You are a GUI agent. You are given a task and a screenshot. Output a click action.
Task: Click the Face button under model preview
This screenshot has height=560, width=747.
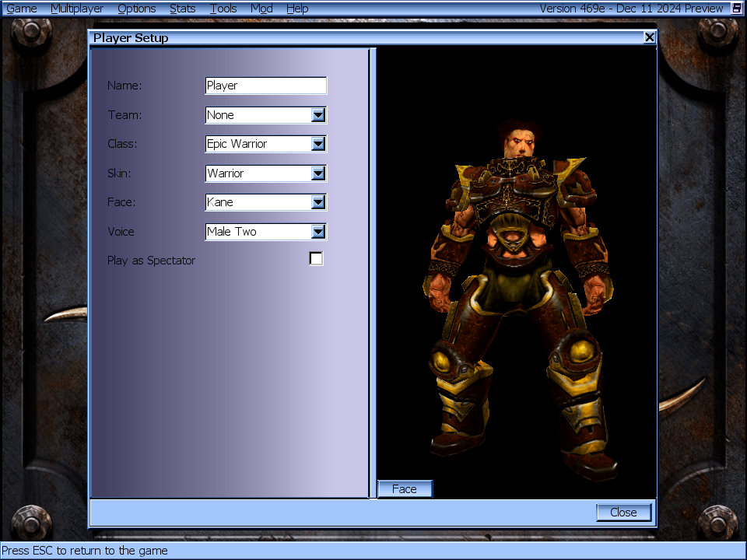tap(405, 489)
